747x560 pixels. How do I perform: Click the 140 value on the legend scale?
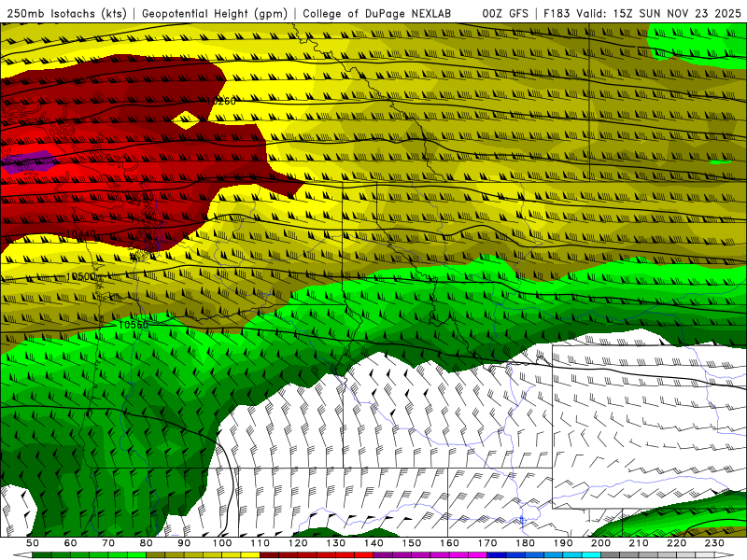click(373, 543)
